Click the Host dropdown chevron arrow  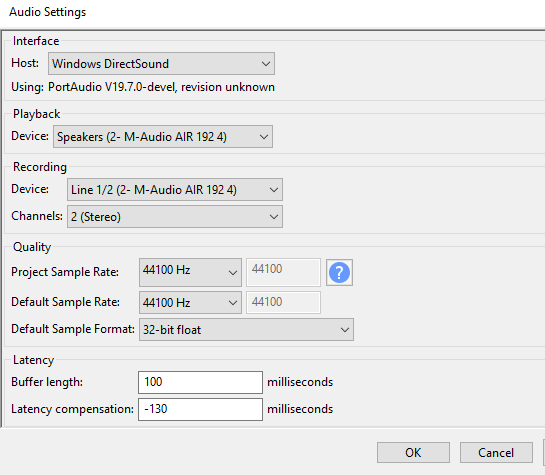click(266, 64)
